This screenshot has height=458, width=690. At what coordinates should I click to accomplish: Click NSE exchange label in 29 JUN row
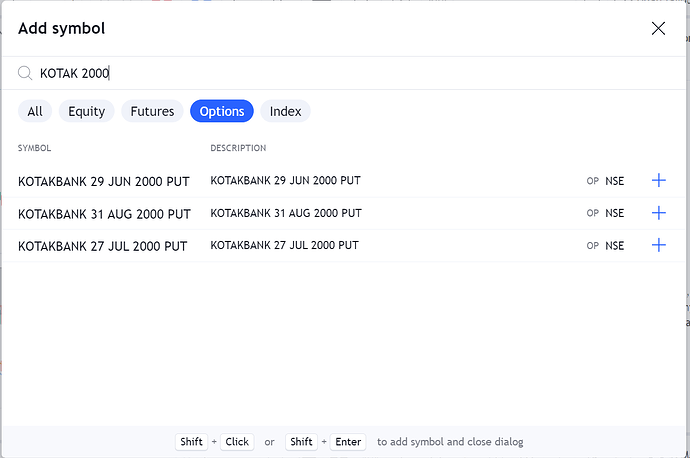614,181
